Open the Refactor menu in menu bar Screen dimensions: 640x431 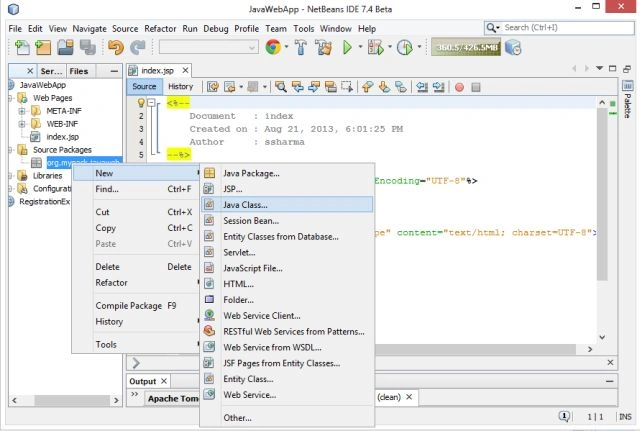(160, 29)
